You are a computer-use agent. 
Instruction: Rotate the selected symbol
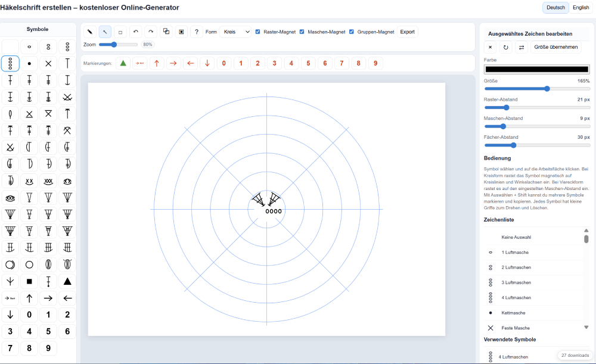pos(505,47)
